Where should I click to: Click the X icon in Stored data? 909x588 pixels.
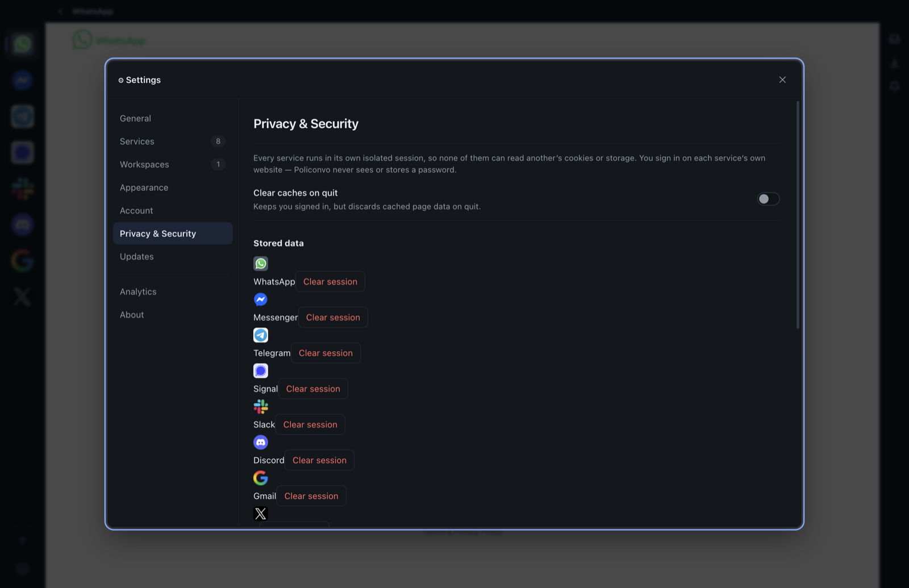tap(261, 514)
